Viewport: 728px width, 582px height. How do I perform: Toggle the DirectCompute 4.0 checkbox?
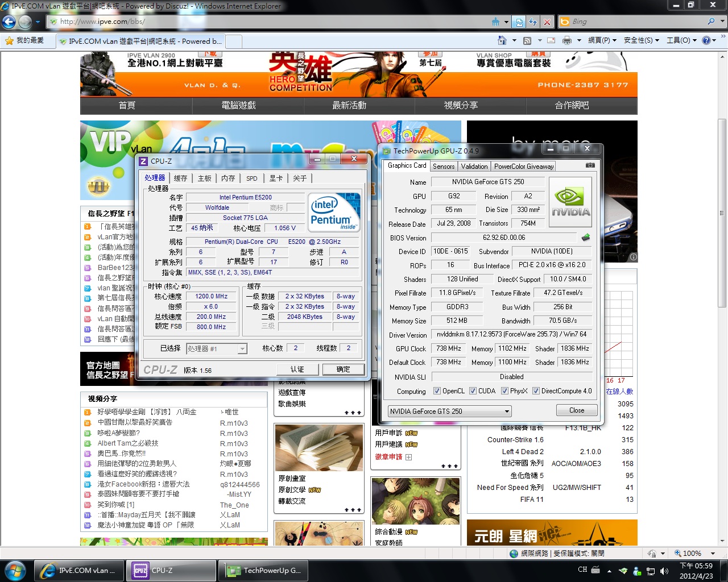pyautogui.click(x=536, y=391)
